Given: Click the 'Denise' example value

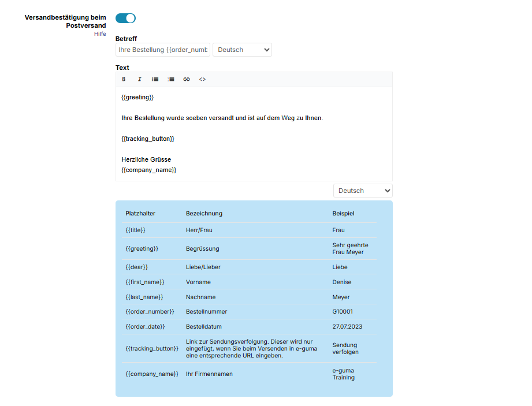Looking at the screenshot, I should (342, 282).
